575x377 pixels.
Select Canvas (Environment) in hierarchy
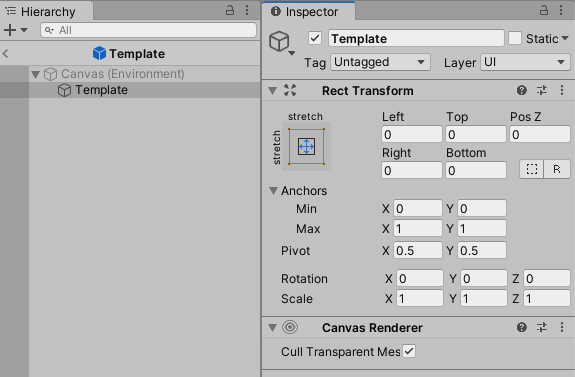122,74
